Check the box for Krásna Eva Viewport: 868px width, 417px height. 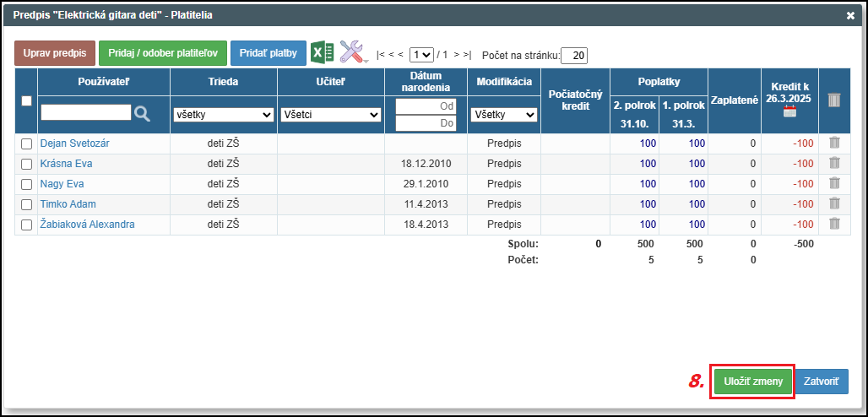[26, 164]
